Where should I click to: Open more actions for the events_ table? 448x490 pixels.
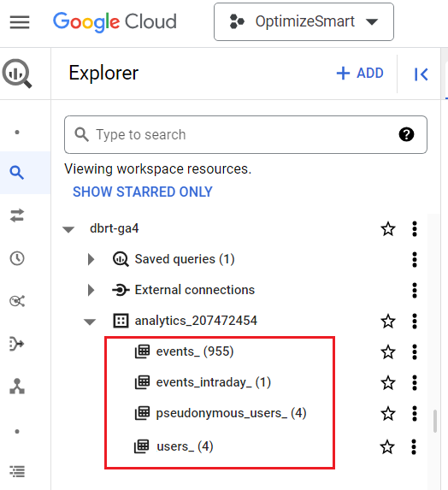(x=415, y=351)
